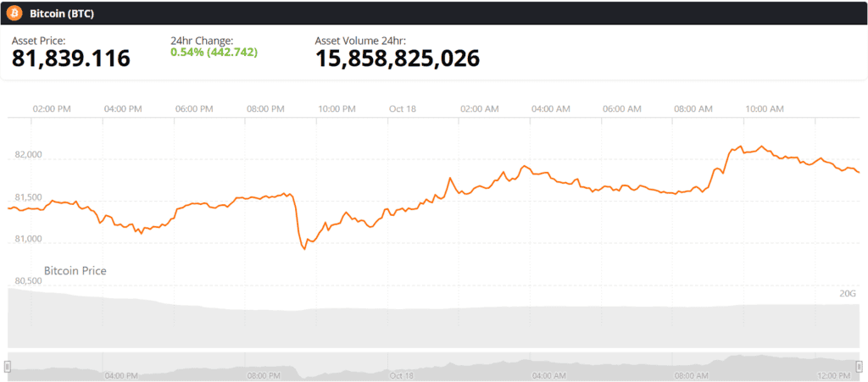Click the 10:00 AM top axis label
Image resolution: width=868 pixels, height=382 pixels.
(x=765, y=109)
